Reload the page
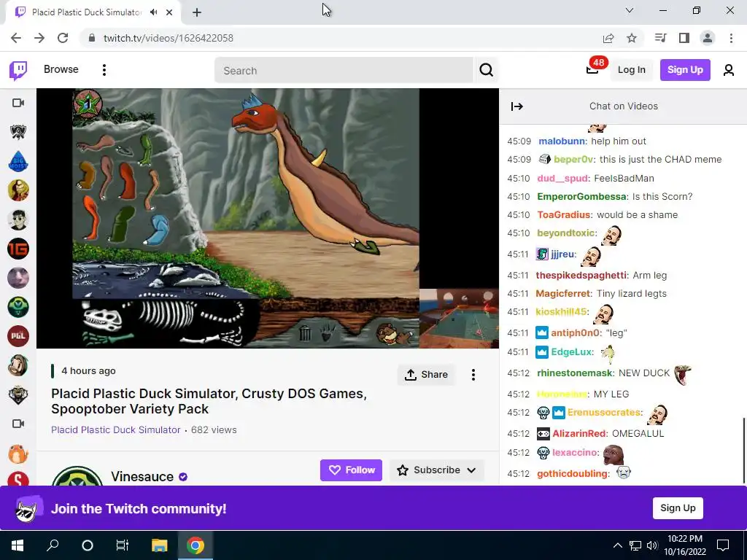This screenshot has height=560, width=747. coord(63,38)
